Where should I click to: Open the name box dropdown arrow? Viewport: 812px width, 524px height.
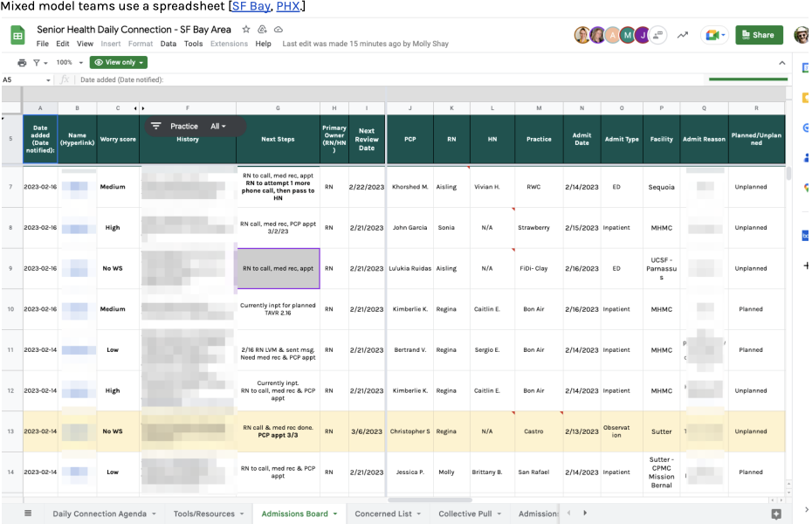point(48,80)
